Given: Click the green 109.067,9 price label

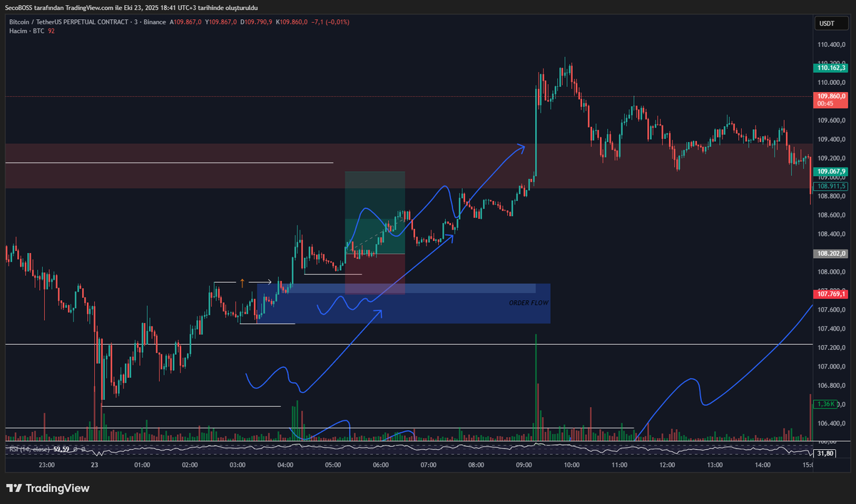Looking at the screenshot, I should pos(832,172).
